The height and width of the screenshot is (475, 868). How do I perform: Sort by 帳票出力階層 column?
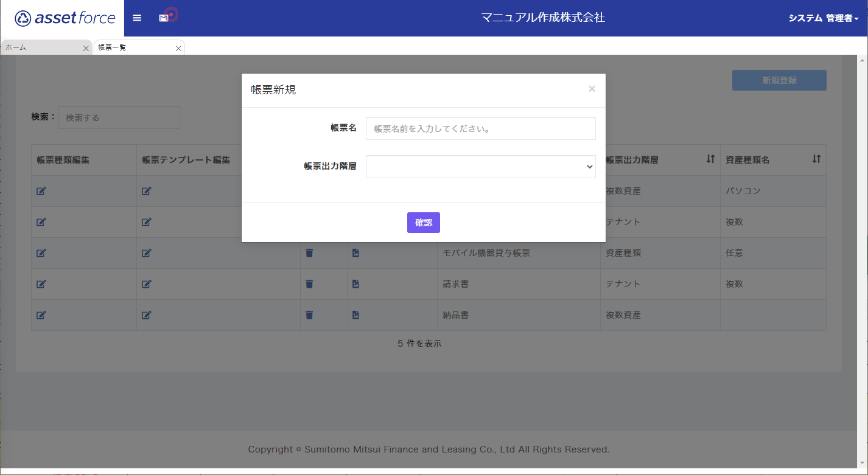(x=710, y=159)
